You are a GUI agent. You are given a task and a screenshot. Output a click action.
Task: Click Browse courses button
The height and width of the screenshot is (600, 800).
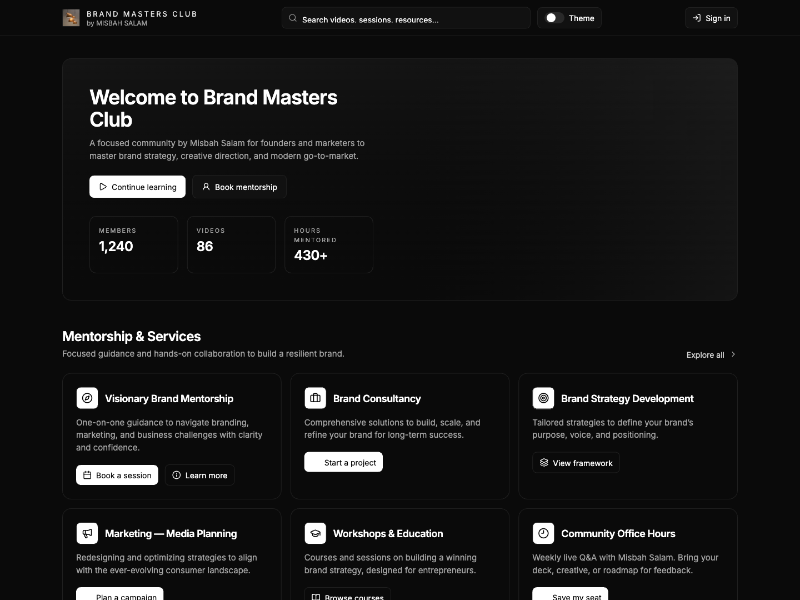point(347,595)
